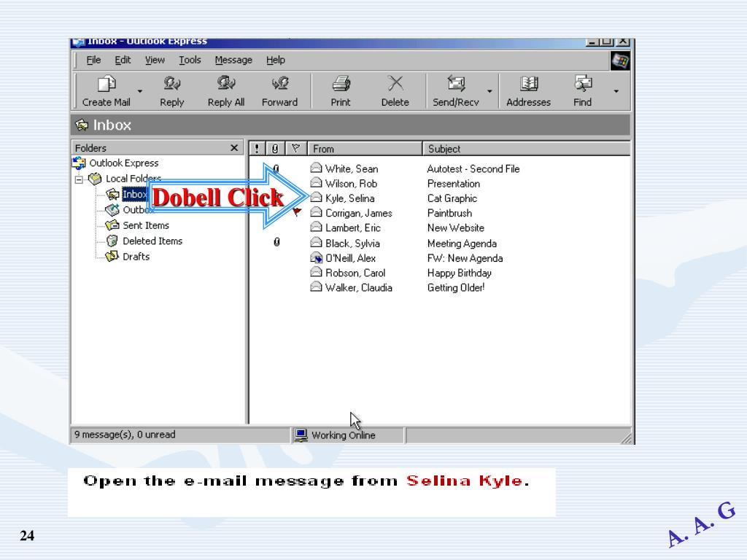Click envelope icon for Wilson, Rob
The height and width of the screenshot is (560, 747).
tap(316, 182)
